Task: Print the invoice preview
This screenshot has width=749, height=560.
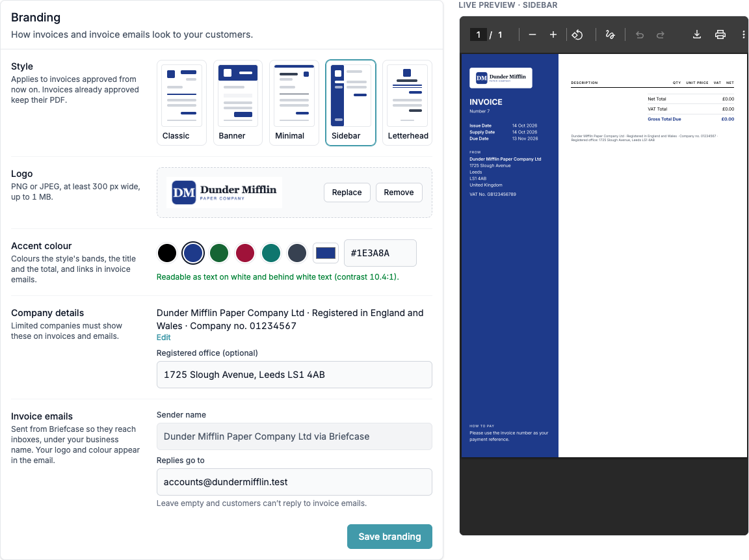Action: 720,35
